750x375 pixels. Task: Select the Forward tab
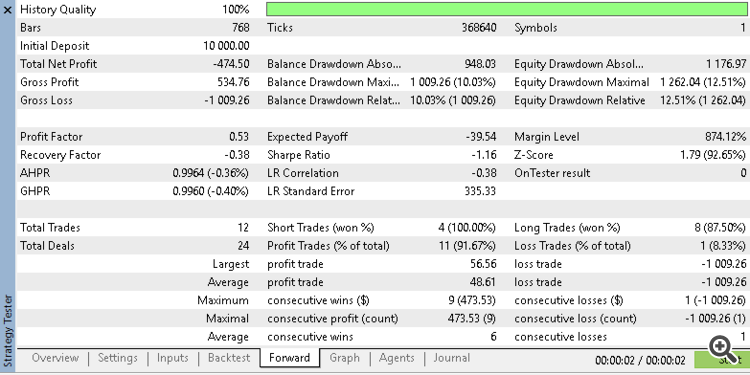tap(289, 358)
